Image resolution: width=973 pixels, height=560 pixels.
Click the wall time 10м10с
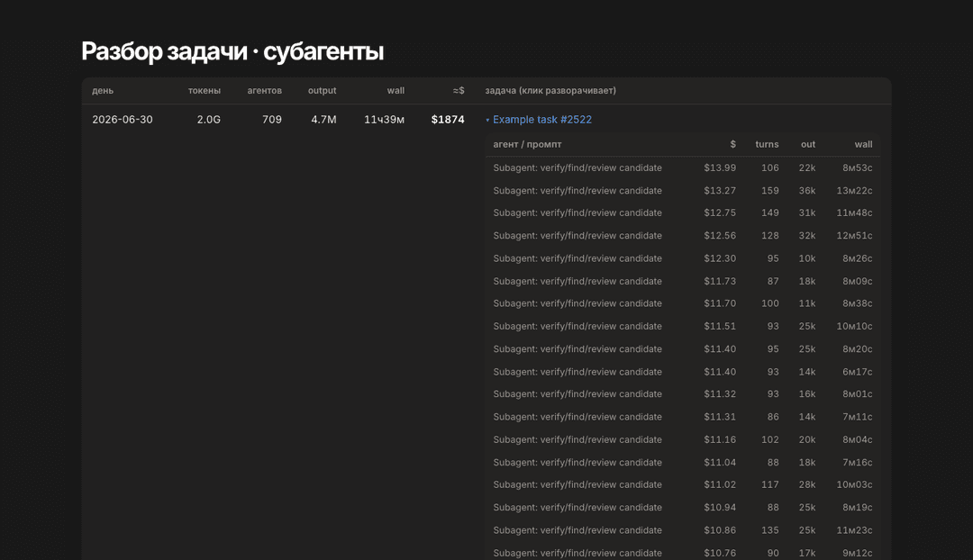[854, 326]
